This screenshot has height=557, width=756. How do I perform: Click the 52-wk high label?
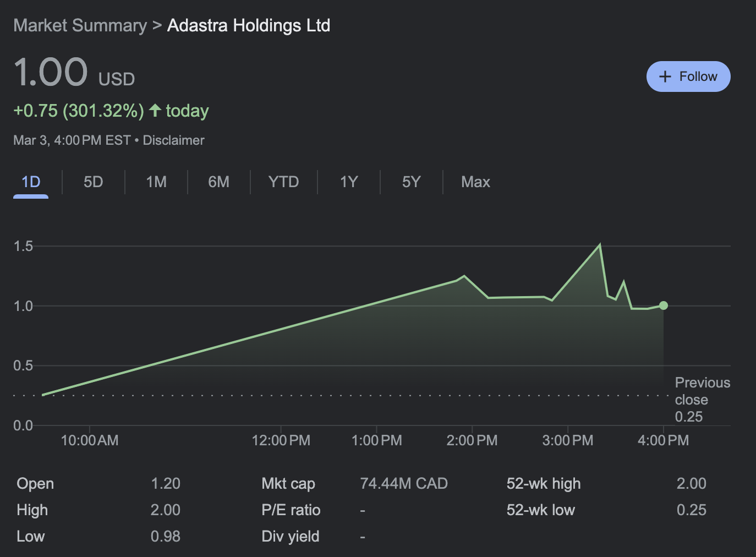coord(544,484)
